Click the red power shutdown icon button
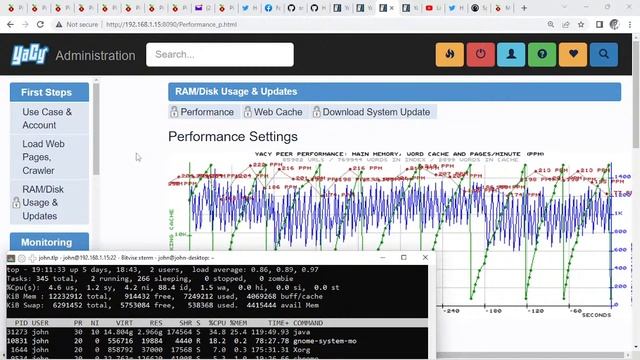This screenshot has width=640, height=360. point(480,54)
